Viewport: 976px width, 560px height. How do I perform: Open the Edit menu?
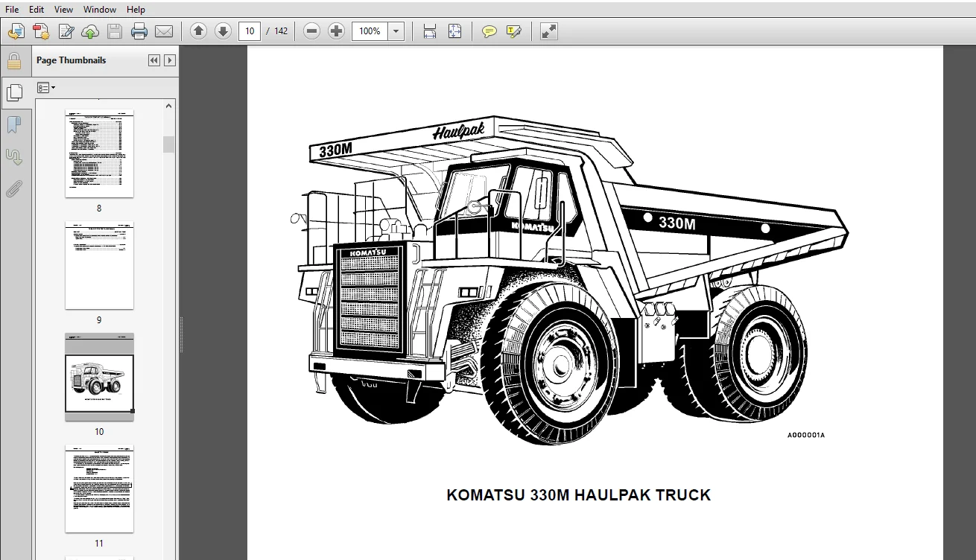click(x=37, y=10)
